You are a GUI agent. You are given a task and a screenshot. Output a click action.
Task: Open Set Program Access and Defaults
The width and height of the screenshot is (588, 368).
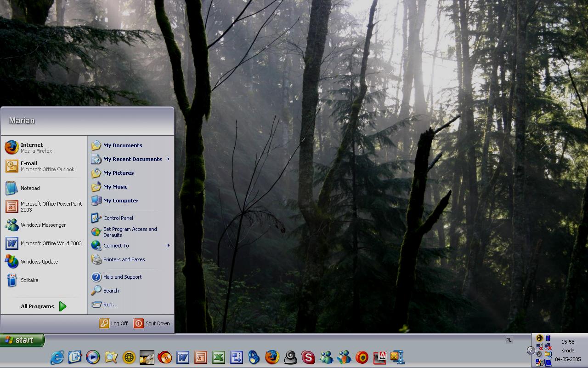(130, 232)
